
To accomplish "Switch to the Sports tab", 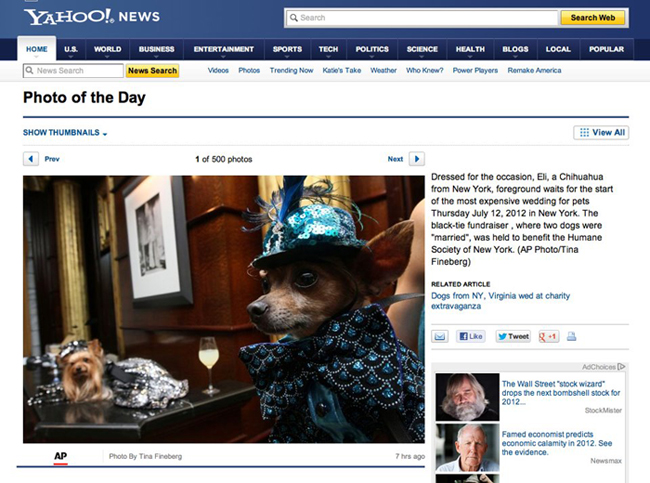I will click(x=287, y=49).
